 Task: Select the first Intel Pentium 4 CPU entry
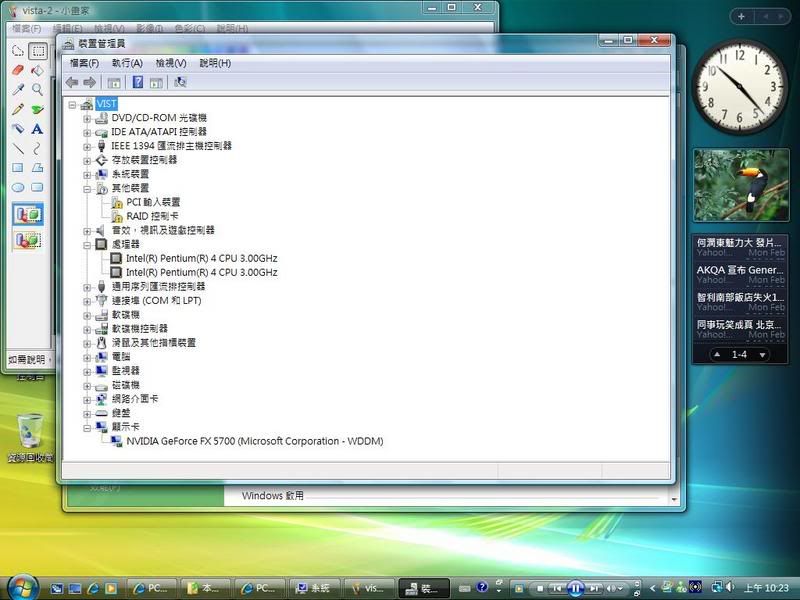tap(202, 258)
